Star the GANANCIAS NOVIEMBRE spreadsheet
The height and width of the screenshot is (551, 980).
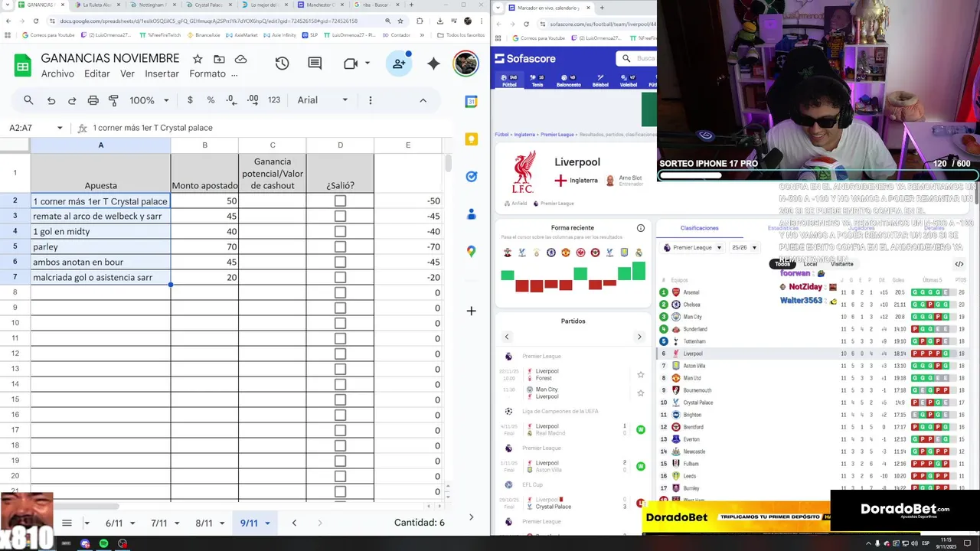198,59
